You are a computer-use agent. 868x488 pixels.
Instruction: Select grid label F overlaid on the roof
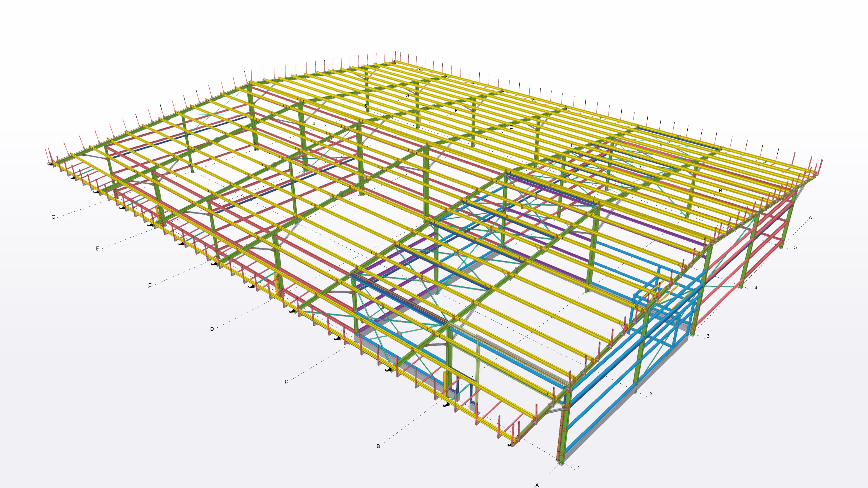pyautogui.click(x=456, y=110)
